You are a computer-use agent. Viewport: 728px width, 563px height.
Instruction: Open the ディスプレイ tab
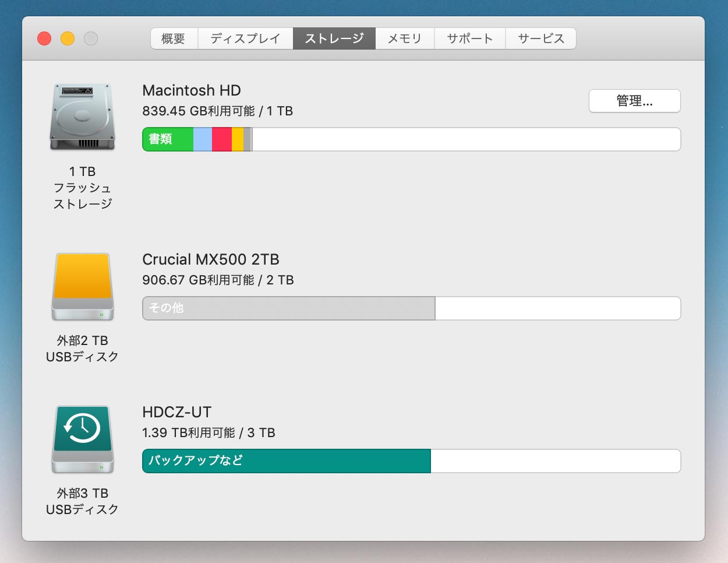[245, 38]
